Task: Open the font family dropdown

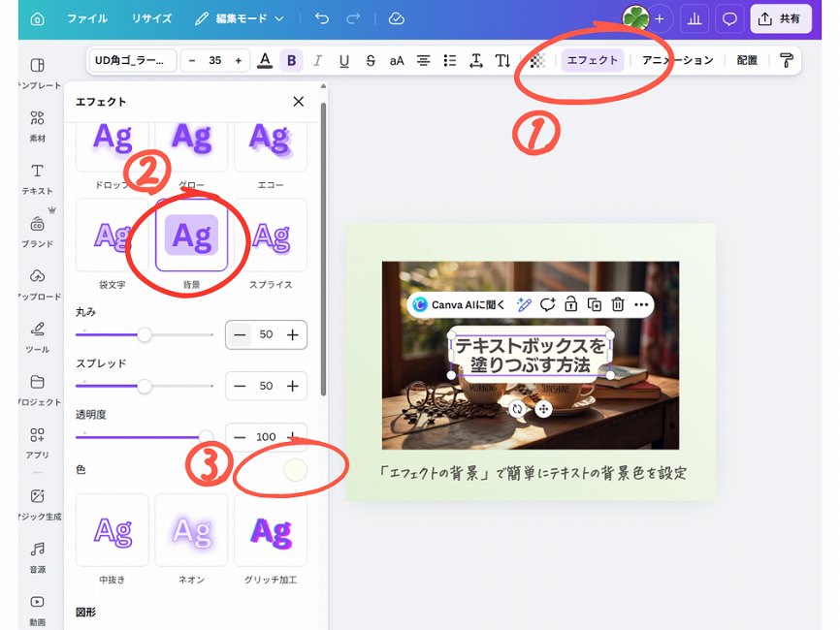Action: (x=133, y=60)
